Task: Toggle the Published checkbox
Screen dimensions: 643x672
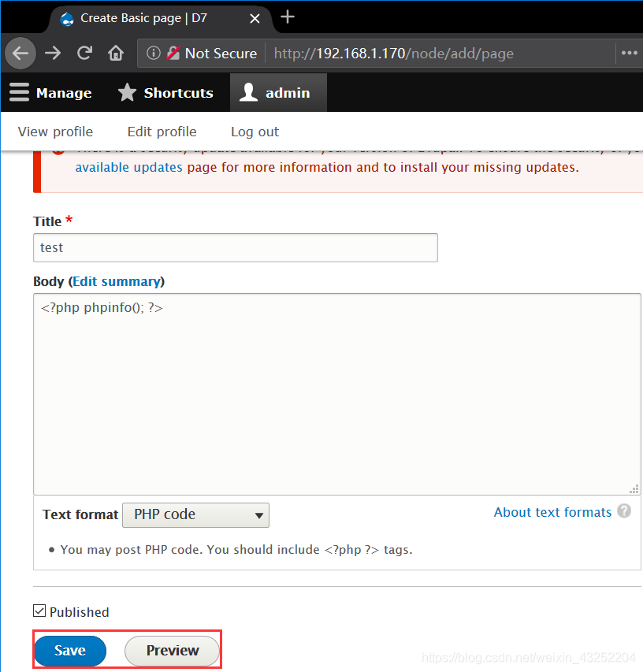Action: tap(39, 611)
